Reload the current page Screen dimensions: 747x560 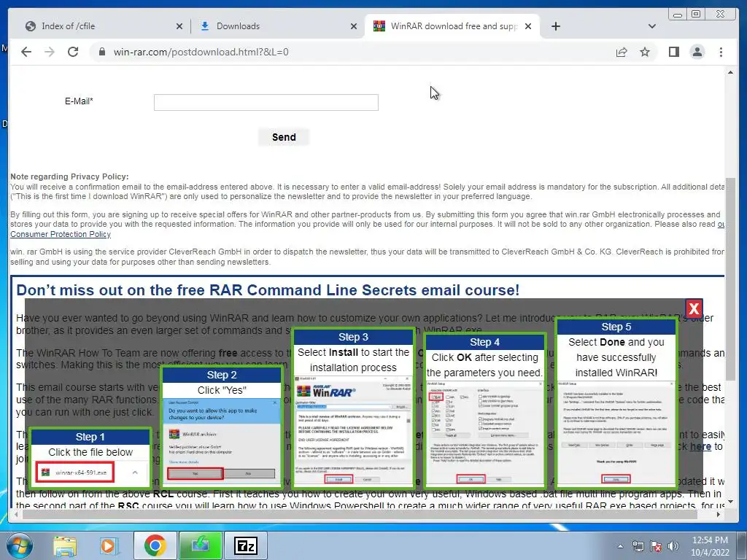click(73, 52)
